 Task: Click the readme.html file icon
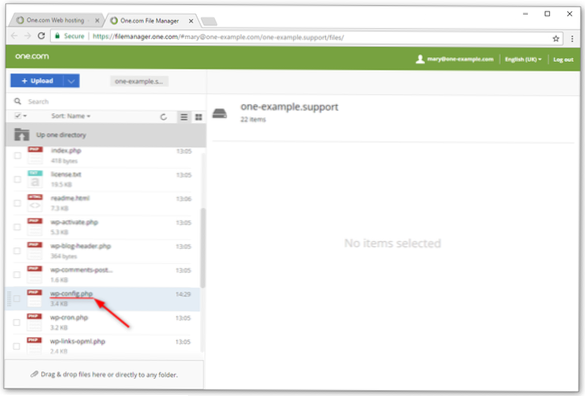point(35,203)
